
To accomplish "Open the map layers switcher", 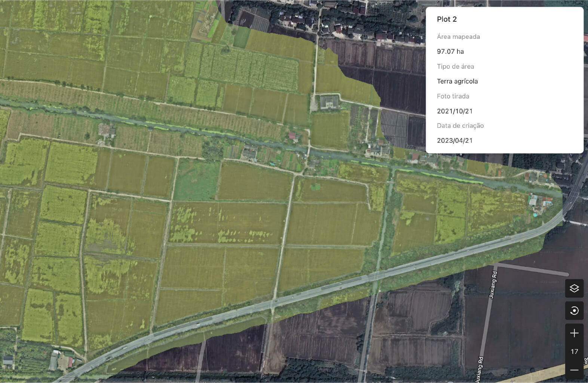I will coord(574,288).
